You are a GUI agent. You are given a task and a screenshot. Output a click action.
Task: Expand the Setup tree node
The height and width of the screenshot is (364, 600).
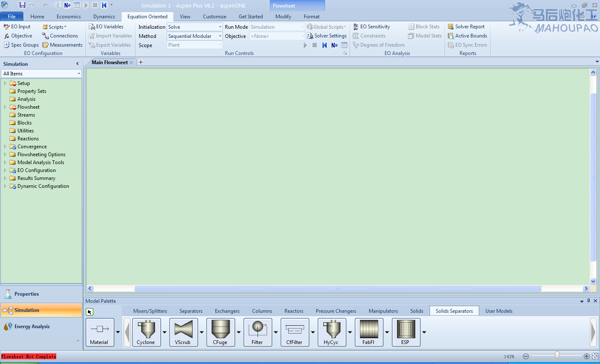[x=5, y=83]
